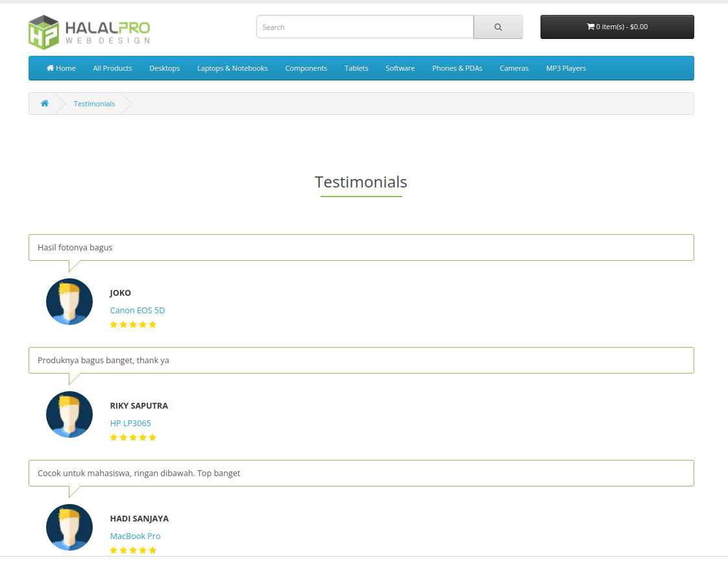Click the Testimonials breadcrumb link
This screenshot has width=728, height=576.
(94, 104)
